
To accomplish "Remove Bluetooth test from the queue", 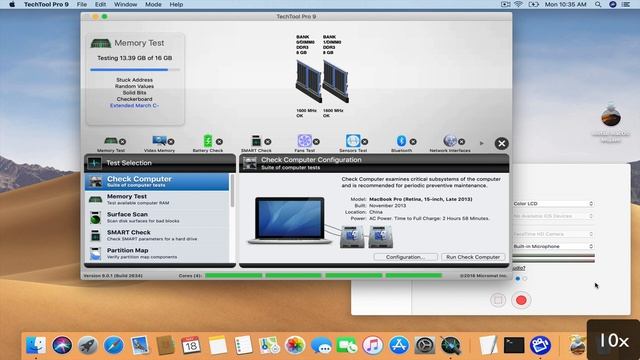I will coord(413,142).
